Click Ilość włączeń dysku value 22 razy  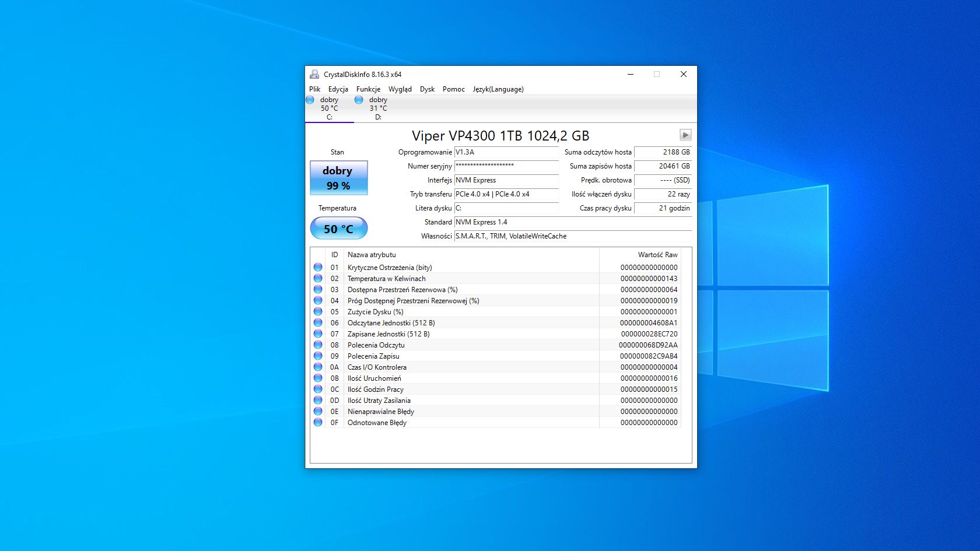click(x=663, y=194)
